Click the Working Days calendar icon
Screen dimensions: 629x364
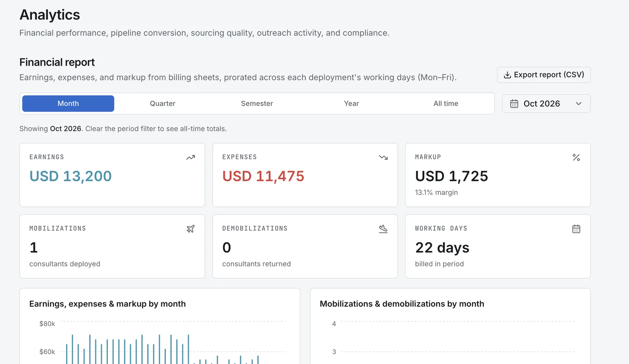576,229
